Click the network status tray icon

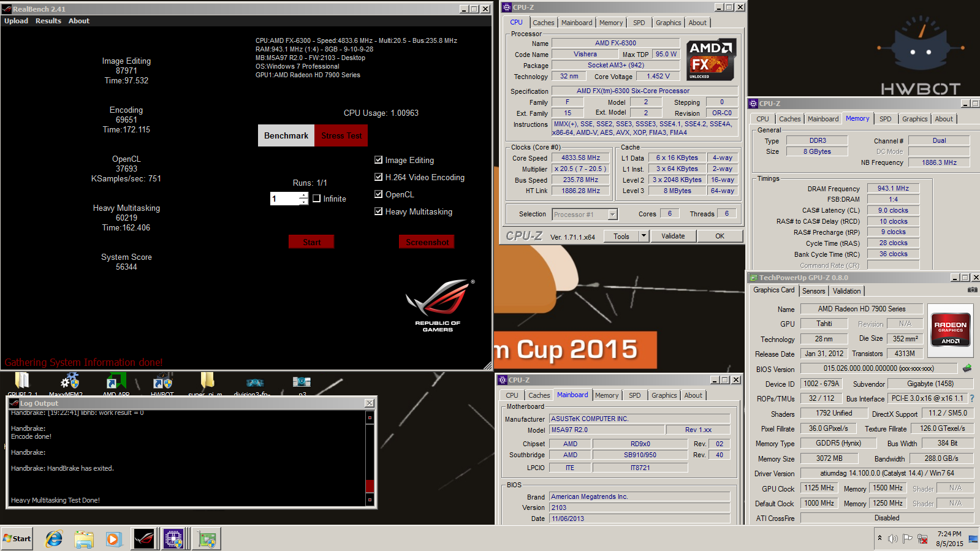point(922,539)
